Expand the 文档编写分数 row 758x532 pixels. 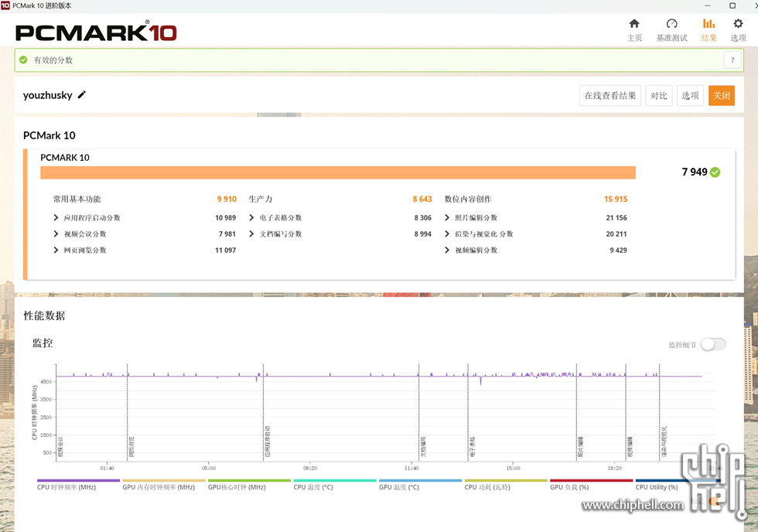click(251, 234)
